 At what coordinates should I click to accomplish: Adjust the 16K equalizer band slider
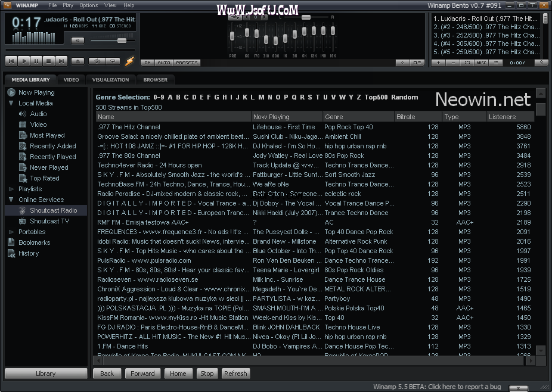pos(333,31)
